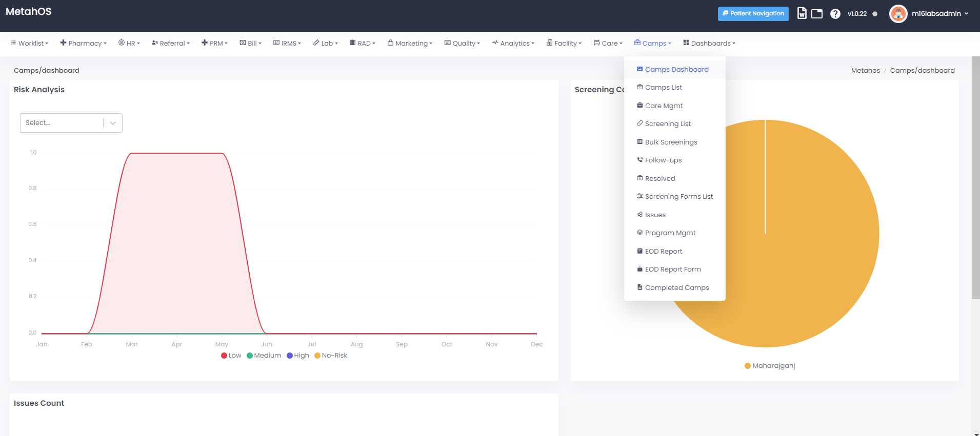Toggle the No-Risk series in legend

(331, 356)
